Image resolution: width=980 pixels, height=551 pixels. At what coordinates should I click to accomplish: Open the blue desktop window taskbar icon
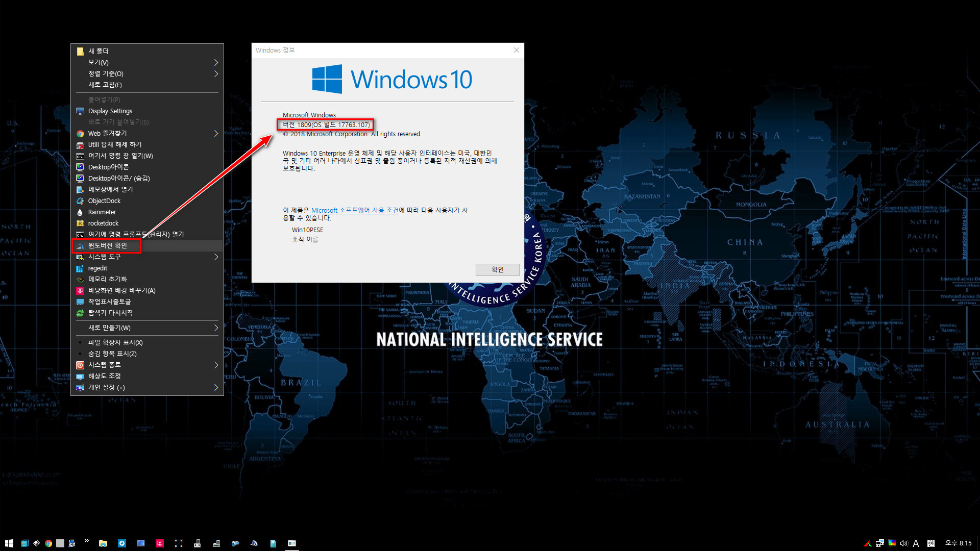click(140, 543)
